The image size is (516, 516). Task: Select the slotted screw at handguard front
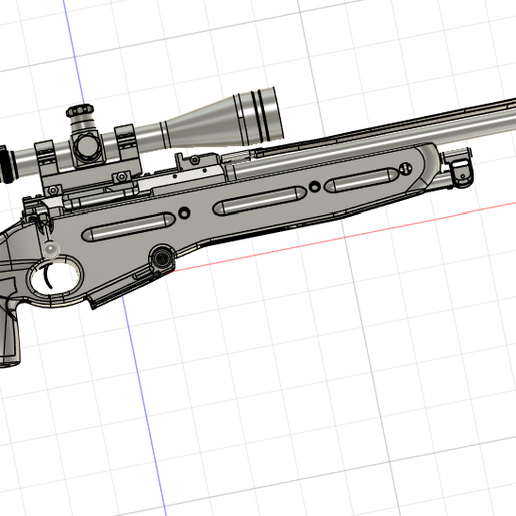pyautogui.click(x=405, y=169)
